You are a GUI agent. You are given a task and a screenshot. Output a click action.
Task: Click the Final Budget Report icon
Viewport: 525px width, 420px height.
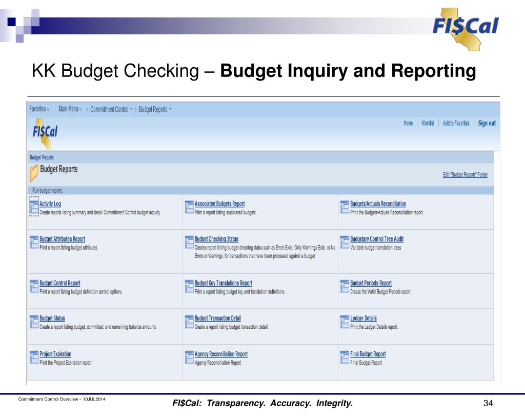345,357
